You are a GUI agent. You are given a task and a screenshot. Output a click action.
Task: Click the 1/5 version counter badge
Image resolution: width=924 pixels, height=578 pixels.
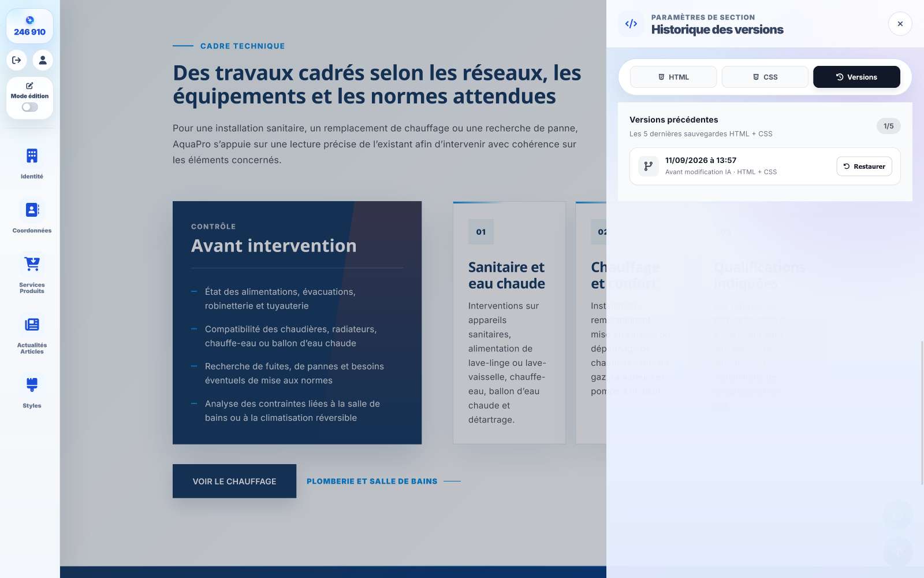point(888,126)
